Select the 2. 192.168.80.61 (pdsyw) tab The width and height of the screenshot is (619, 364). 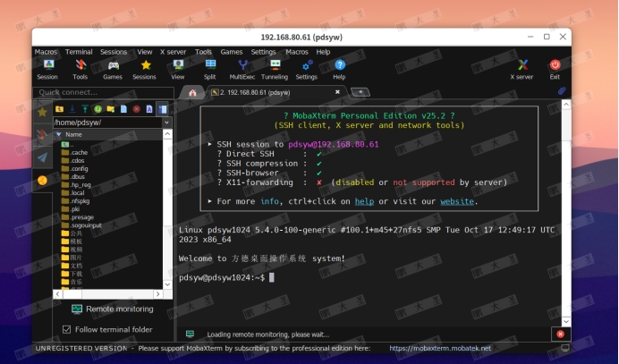coord(276,92)
